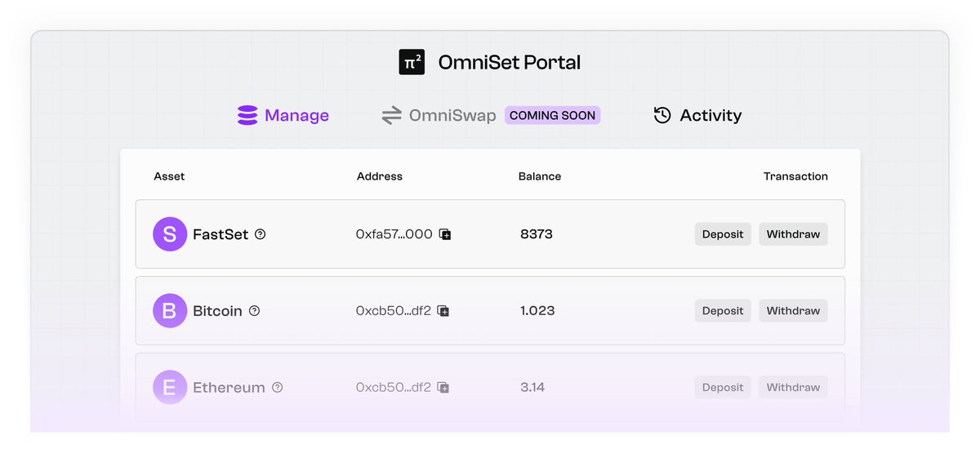Select the Bitcoin asset name
Screen dimensions: 980x458
point(217,311)
